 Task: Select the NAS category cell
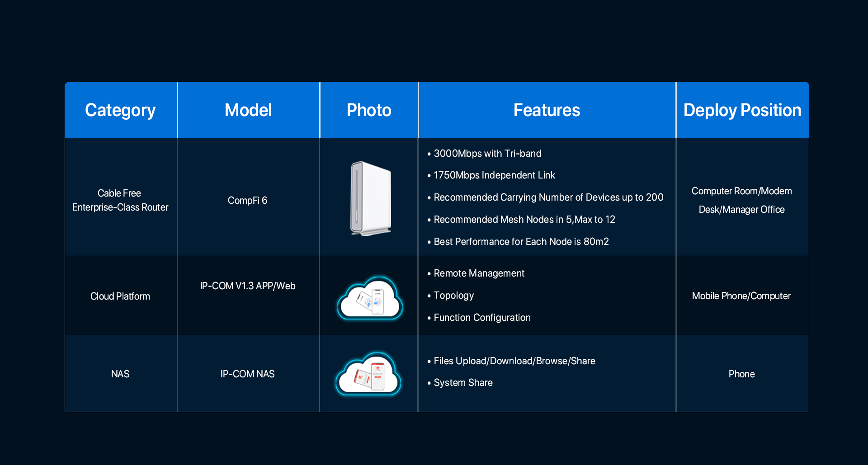click(120, 374)
